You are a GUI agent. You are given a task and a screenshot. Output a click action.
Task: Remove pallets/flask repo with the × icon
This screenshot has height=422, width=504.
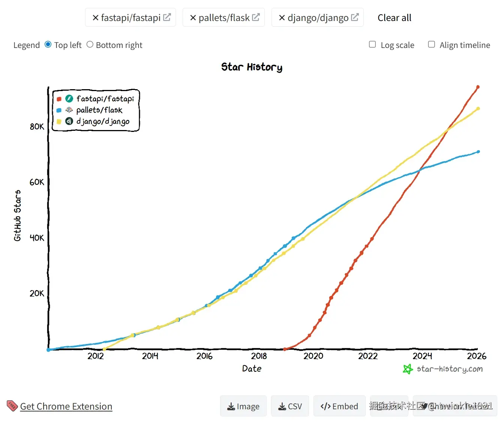tap(193, 18)
